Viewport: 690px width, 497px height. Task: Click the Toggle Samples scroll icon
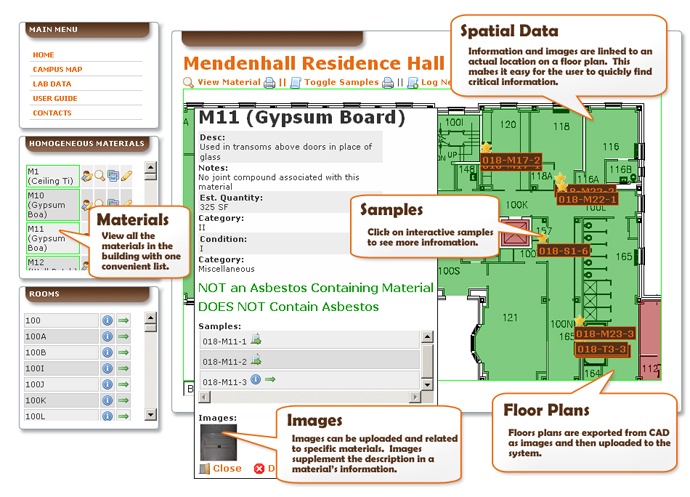point(296,83)
